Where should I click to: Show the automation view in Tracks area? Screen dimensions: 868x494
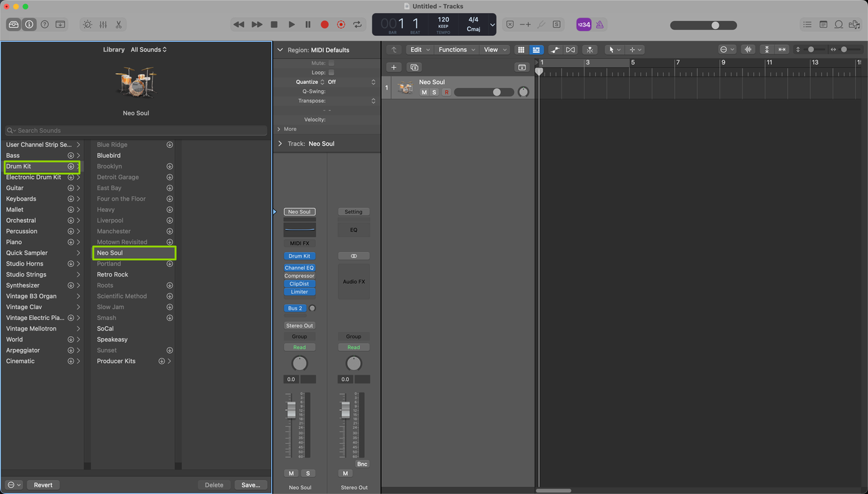coord(555,49)
